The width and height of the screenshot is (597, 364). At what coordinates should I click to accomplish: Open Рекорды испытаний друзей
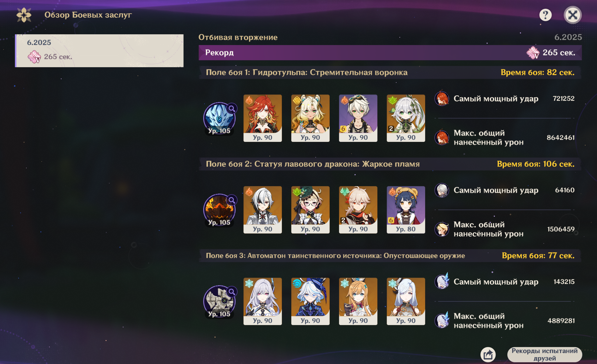545,354
